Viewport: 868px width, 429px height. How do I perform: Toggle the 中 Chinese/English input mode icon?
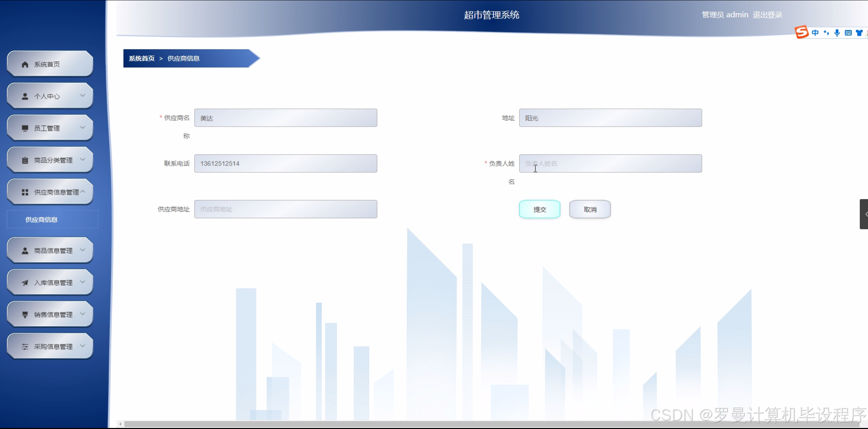click(x=815, y=32)
